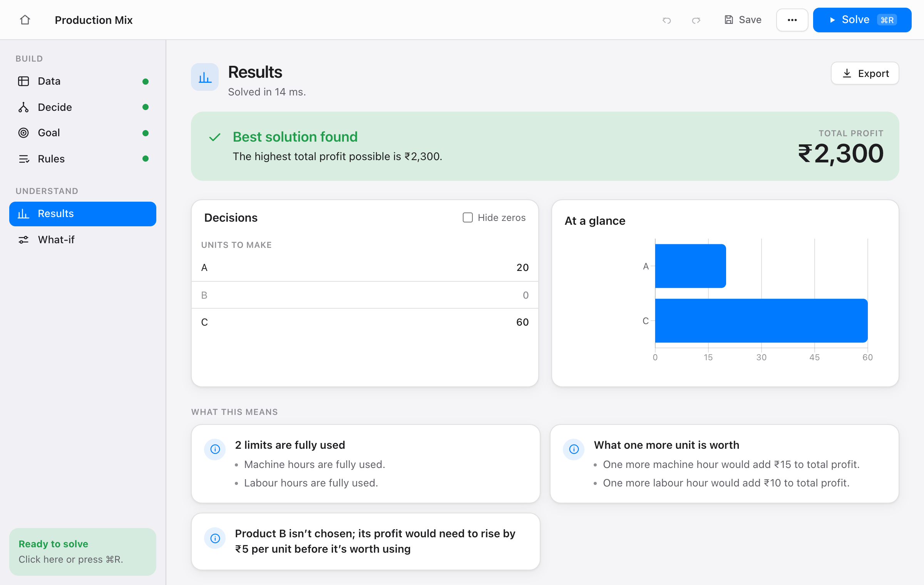The image size is (924, 585).
Task: Select the product A decision row
Action: pos(365,267)
